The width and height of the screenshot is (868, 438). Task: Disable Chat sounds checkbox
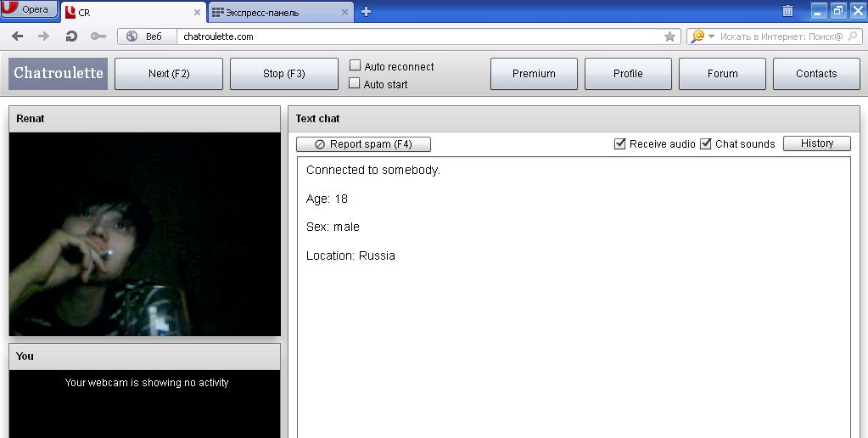706,144
